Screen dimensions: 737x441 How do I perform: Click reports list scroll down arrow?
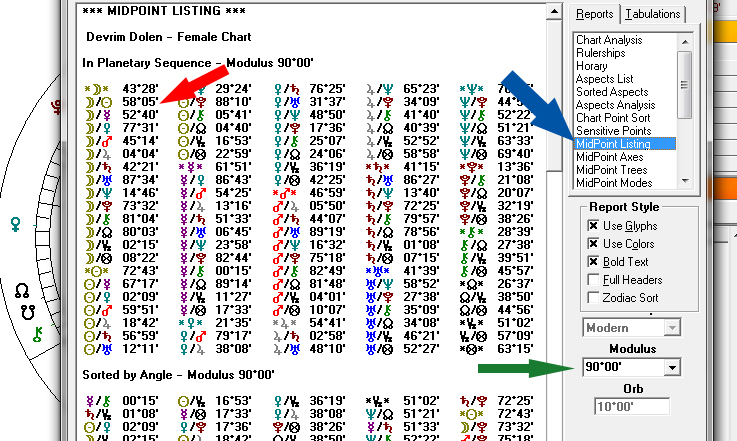[x=685, y=181]
